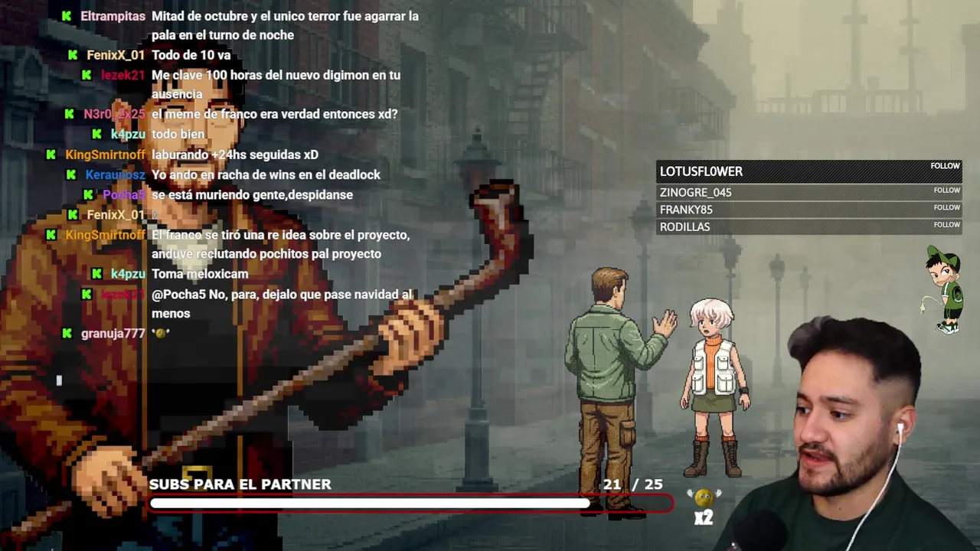Click the sad emoji with x2 counter
The width and height of the screenshot is (980, 551).
coord(703,507)
